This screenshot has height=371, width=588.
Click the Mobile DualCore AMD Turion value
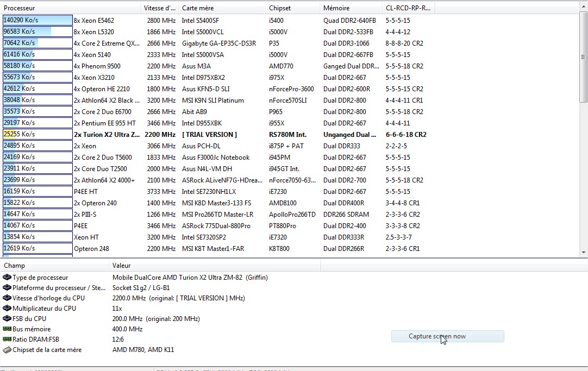(x=190, y=278)
